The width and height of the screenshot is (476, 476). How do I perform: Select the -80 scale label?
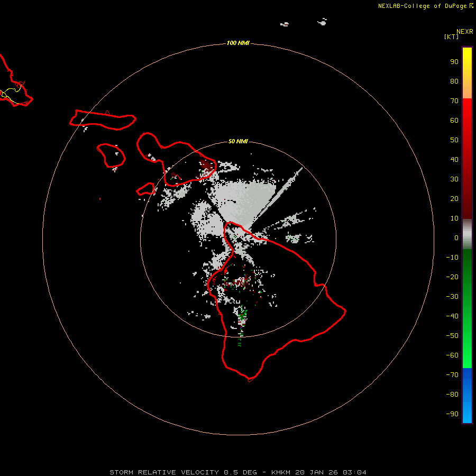(x=452, y=395)
